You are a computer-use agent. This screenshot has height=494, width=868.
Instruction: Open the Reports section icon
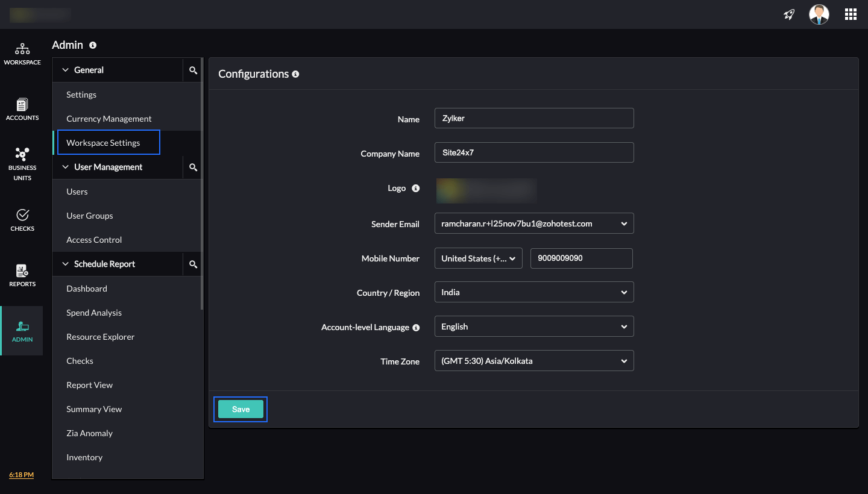(x=22, y=275)
